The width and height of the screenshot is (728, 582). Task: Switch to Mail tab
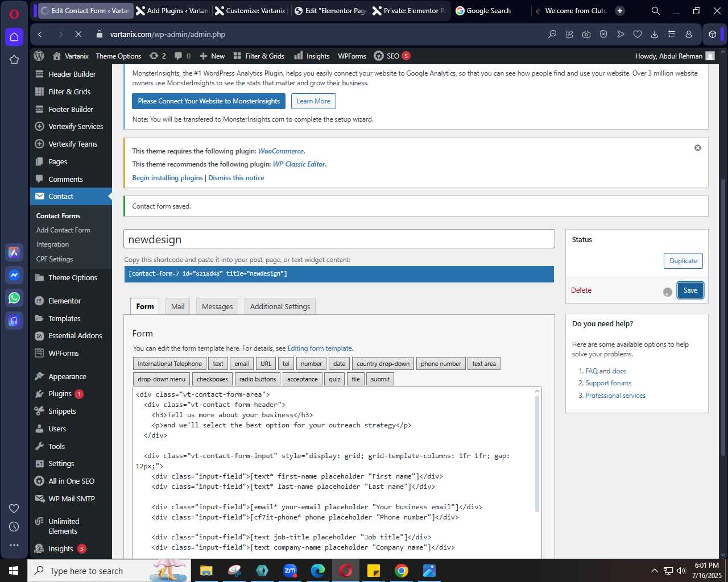178,306
